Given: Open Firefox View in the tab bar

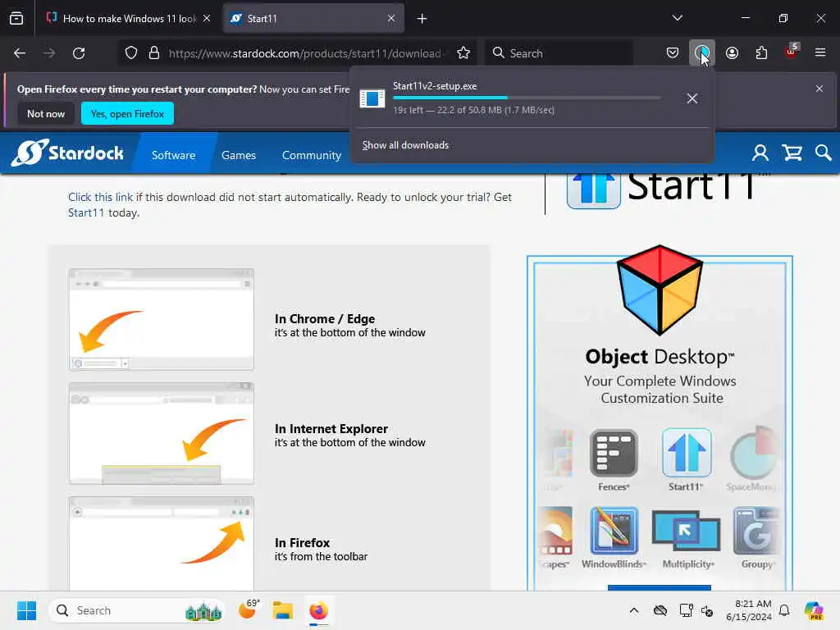Looking at the screenshot, I should [16, 19].
